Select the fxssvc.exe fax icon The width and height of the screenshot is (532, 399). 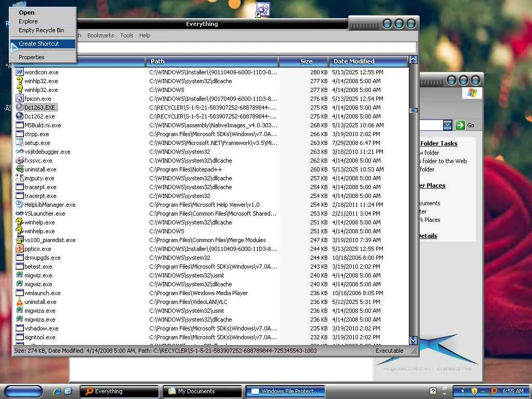[x=20, y=160]
